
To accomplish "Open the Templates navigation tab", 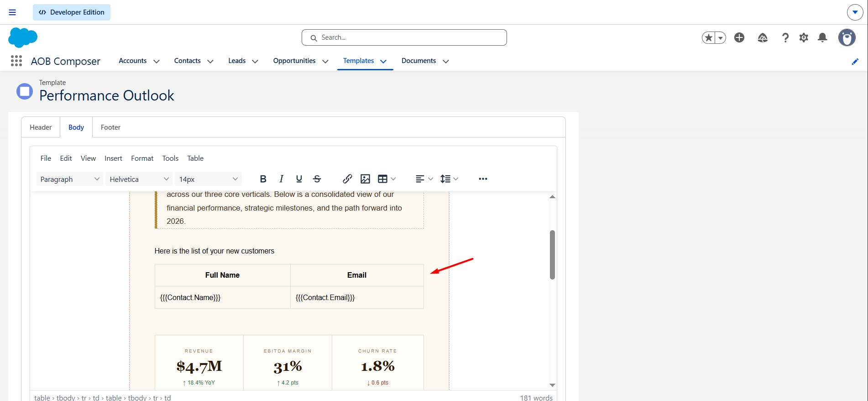I will click(x=358, y=61).
